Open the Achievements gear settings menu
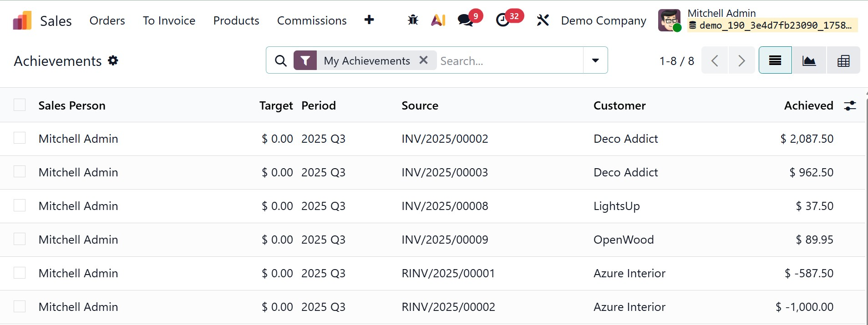868x325 pixels. pos(113,60)
